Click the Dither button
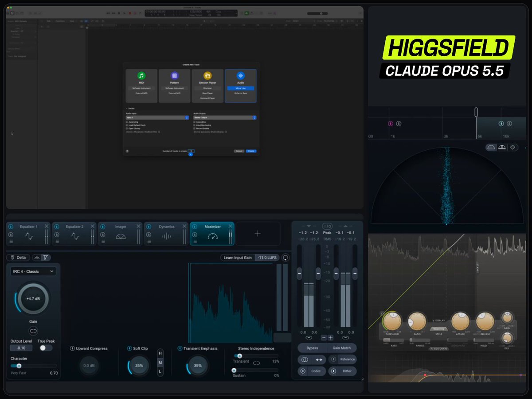This screenshot has height=399, width=532. 342,371
